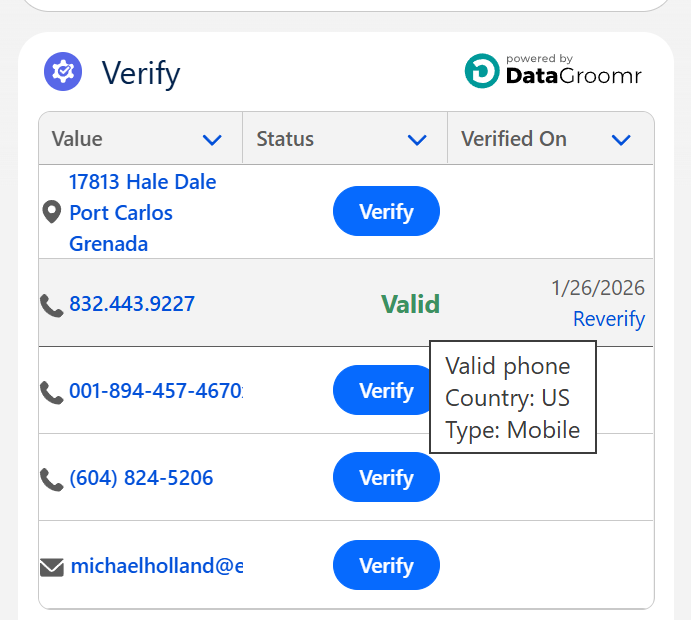The width and height of the screenshot is (691, 620).
Task: Verify the 001-894-457-4670 phone number
Action: click(382, 390)
